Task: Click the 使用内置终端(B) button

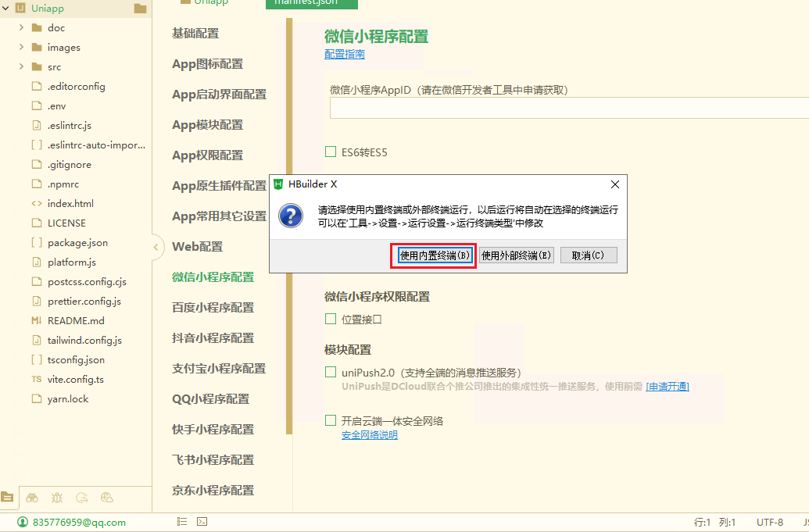Action: click(433, 255)
